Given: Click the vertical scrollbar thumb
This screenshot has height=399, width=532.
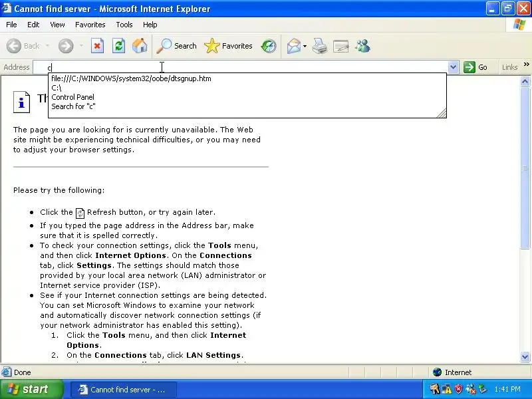Looking at the screenshot, I should 525,168.
